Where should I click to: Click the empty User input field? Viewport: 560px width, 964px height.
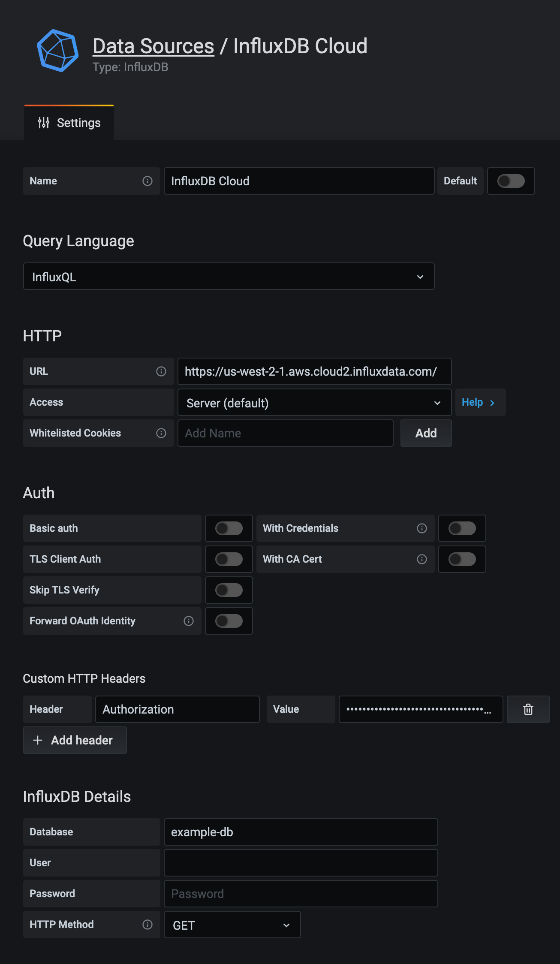tap(301, 863)
